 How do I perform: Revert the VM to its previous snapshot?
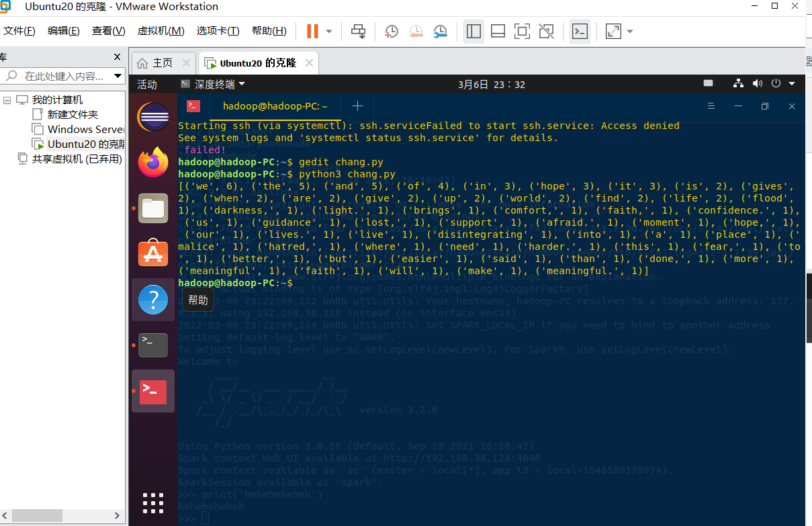[416, 31]
